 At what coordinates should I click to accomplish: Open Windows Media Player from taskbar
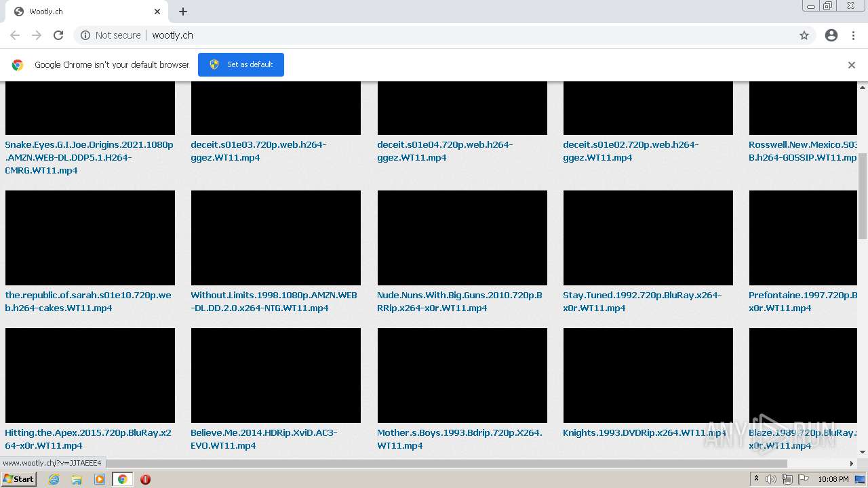[x=100, y=479]
